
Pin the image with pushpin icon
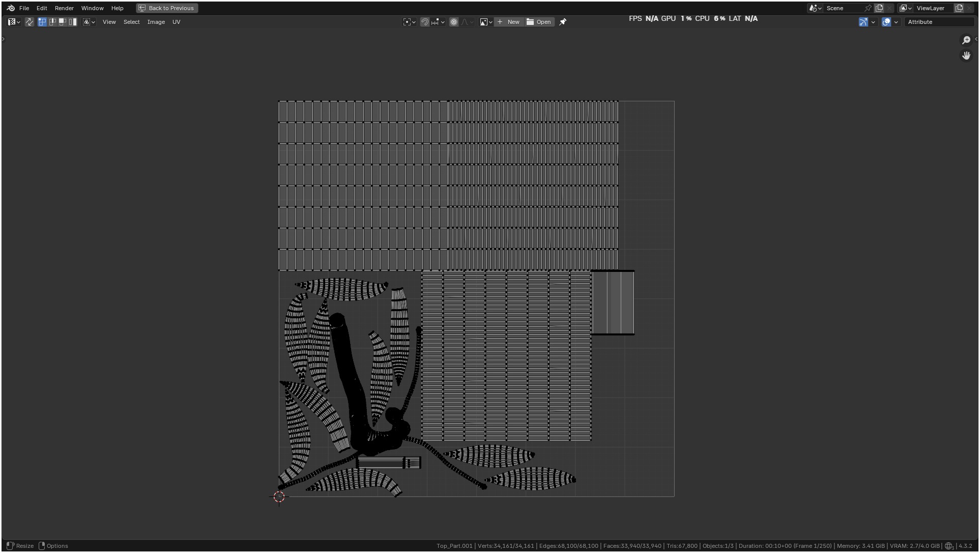(563, 22)
